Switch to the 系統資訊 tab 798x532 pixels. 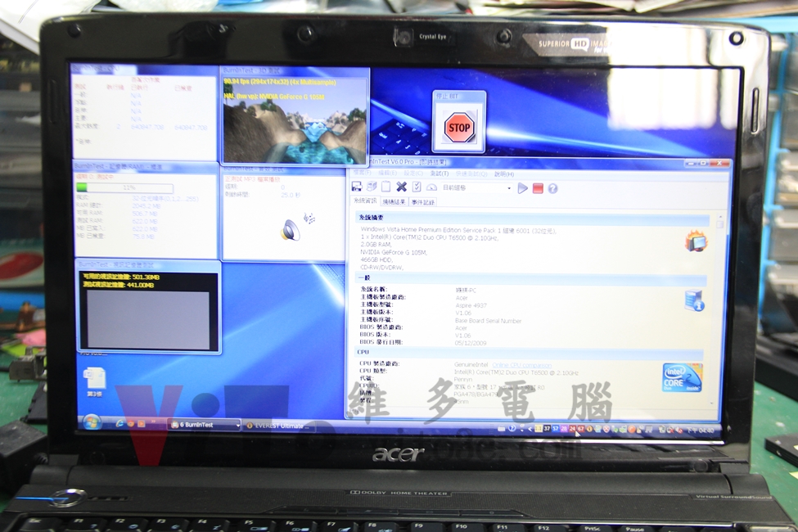click(x=365, y=201)
